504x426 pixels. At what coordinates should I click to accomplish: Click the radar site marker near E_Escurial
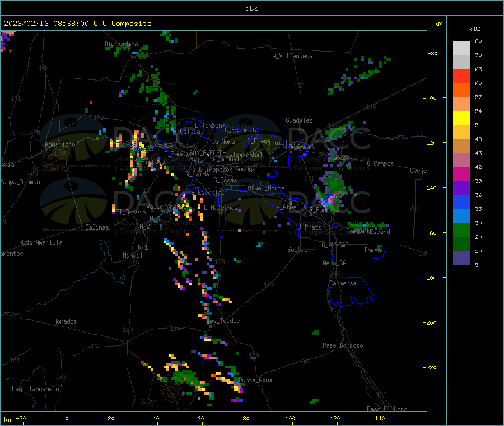(183, 195)
